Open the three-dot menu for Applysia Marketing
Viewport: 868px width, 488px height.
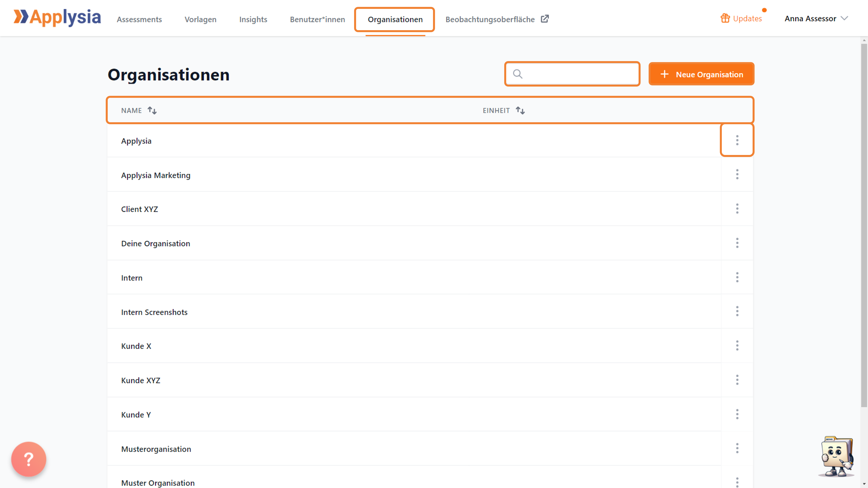click(x=737, y=174)
